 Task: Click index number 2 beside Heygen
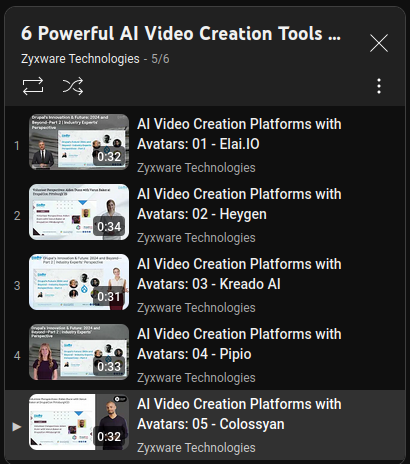point(17,216)
